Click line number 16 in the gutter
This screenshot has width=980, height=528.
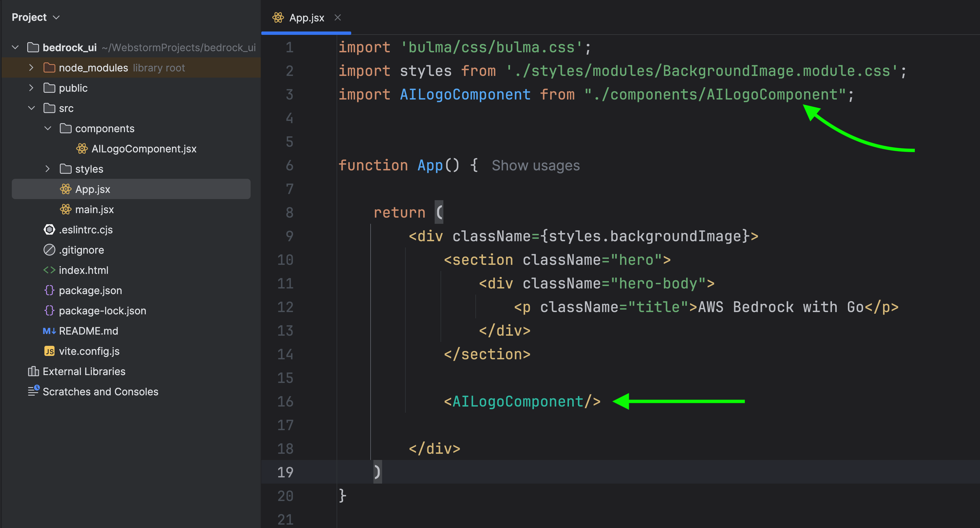click(285, 401)
